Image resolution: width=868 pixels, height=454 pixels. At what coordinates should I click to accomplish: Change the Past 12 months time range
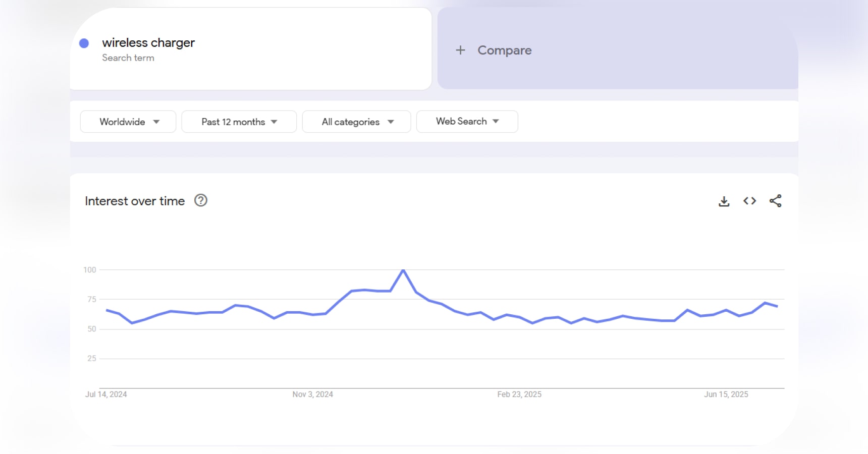tap(238, 122)
